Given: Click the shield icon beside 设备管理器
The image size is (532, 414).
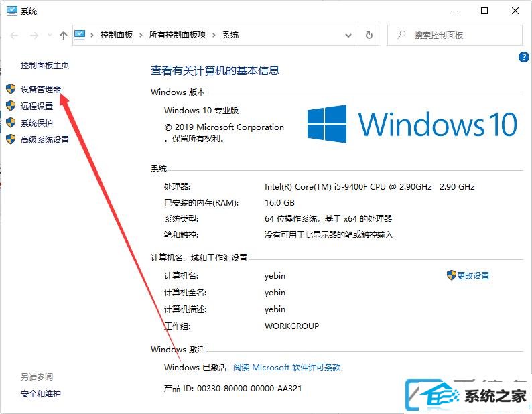Looking at the screenshot, I should 11,89.
